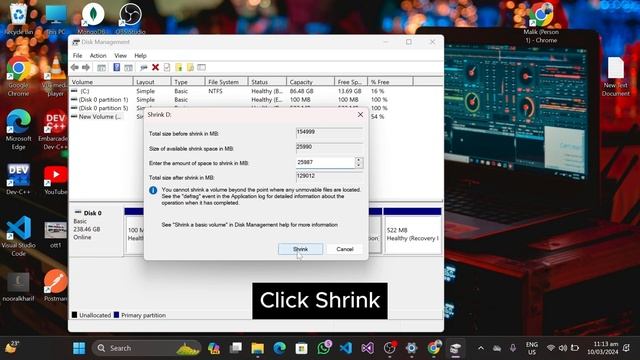The height and width of the screenshot is (360, 640).
Task: Open Settings gear from the taskbar
Action: tap(411, 348)
